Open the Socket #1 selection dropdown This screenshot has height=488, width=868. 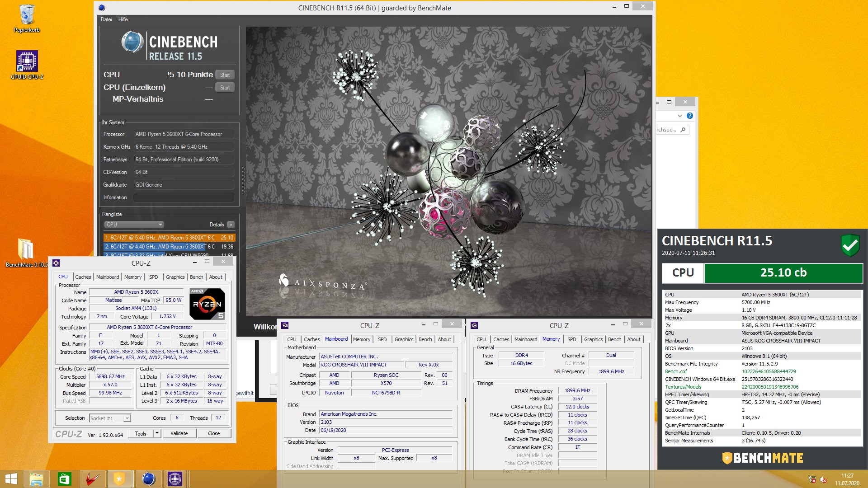(x=110, y=418)
